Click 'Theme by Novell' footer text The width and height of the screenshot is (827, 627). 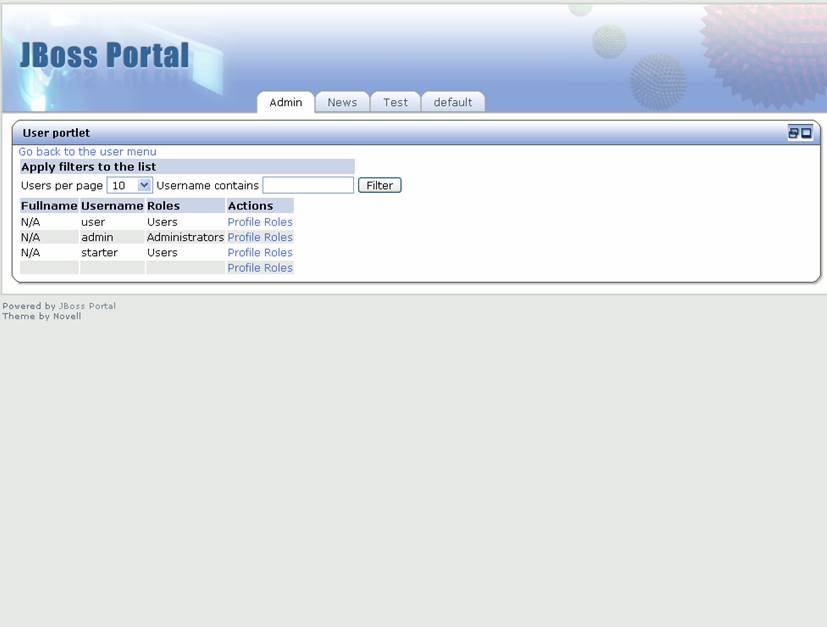[x=42, y=316]
